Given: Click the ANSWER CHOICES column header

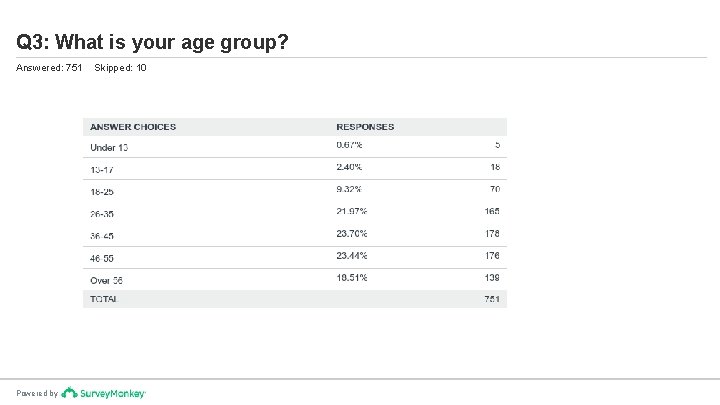Looking at the screenshot, I should pos(133,127).
